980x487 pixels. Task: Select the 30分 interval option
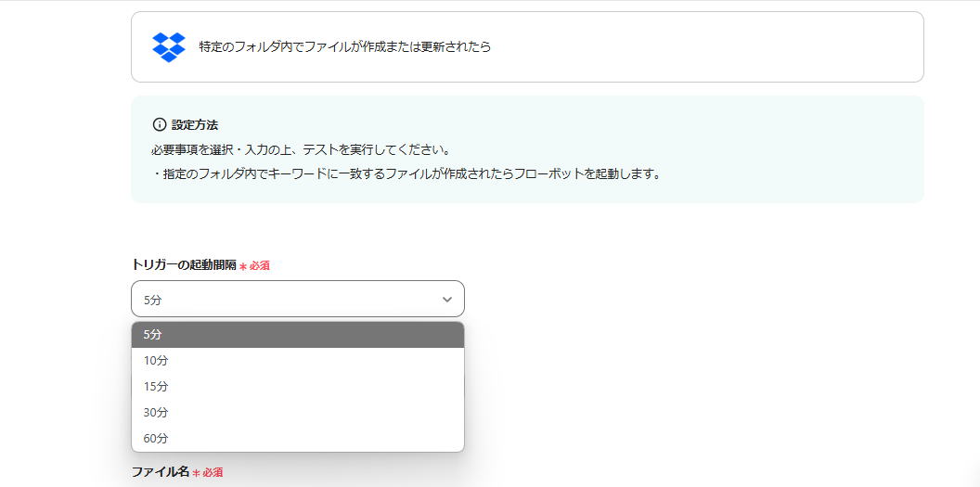pyautogui.click(x=298, y=413)
